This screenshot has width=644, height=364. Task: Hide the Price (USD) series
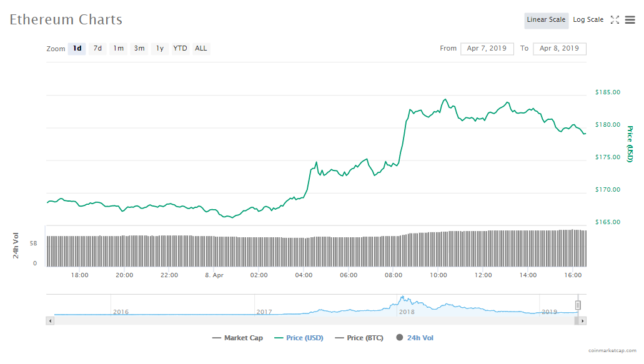point(299,338)
